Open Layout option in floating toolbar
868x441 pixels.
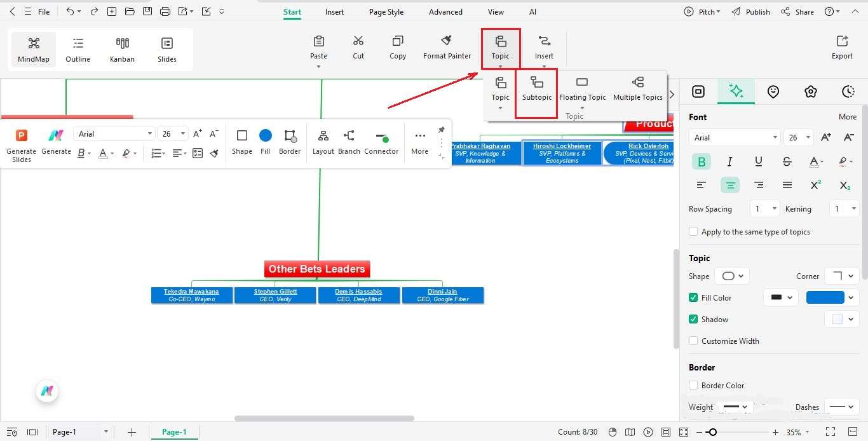[323, 142]
